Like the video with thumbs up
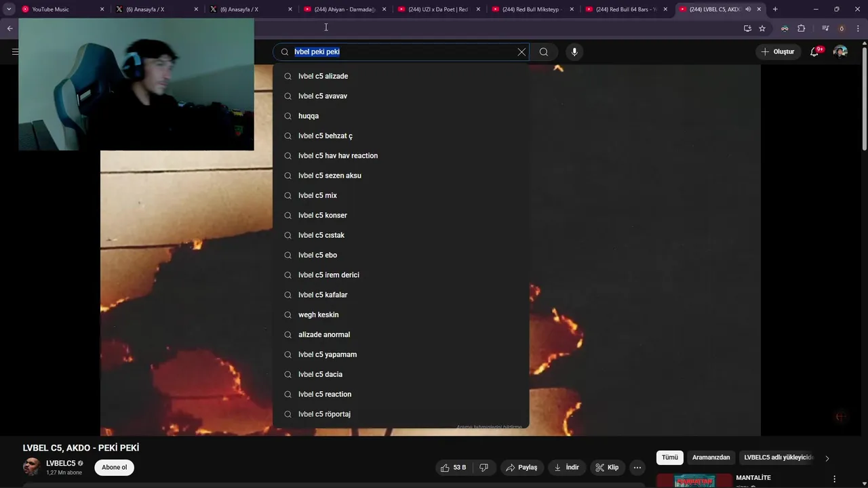The width and height of the screenshot is (868, 488). coord(454,468)
